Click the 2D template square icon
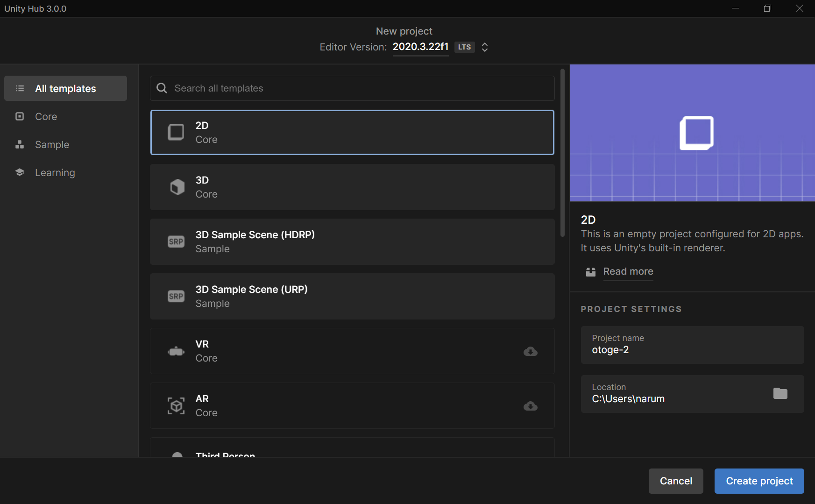This screenshot has height=504, width=815. (x=176, y=132)
